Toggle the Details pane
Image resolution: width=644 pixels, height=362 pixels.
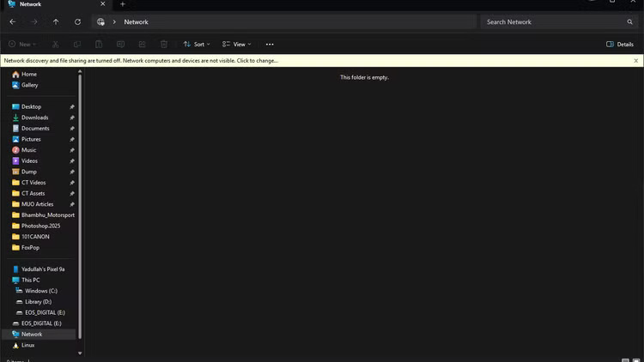click(620, 44)
